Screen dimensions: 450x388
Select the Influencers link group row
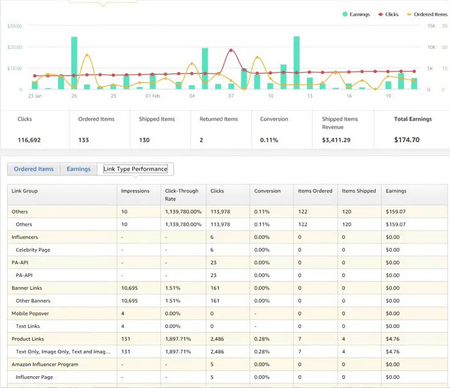[x=227, y=237]
